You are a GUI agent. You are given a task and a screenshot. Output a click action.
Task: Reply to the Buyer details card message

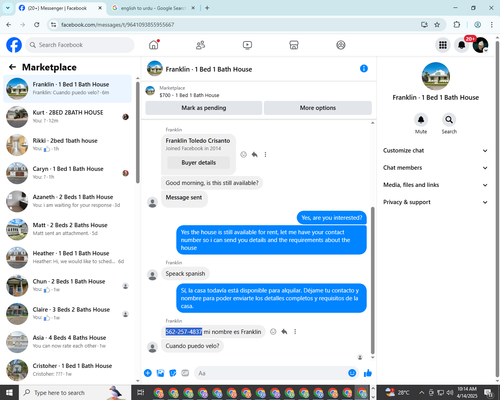coord(255,154)
